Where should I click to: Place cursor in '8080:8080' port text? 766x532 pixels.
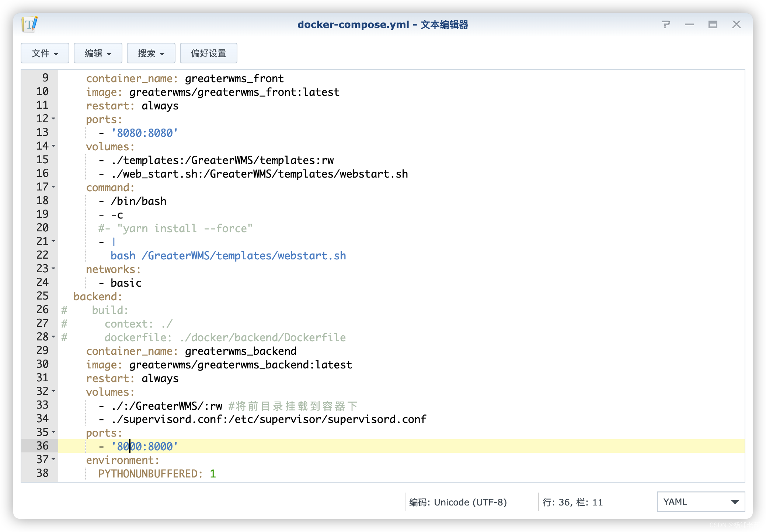pyautogui.click(x=145, y=133)
